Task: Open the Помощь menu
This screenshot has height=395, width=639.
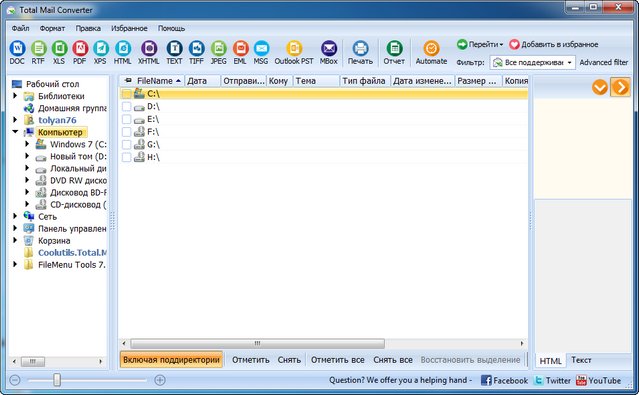Action: (171, 28)
